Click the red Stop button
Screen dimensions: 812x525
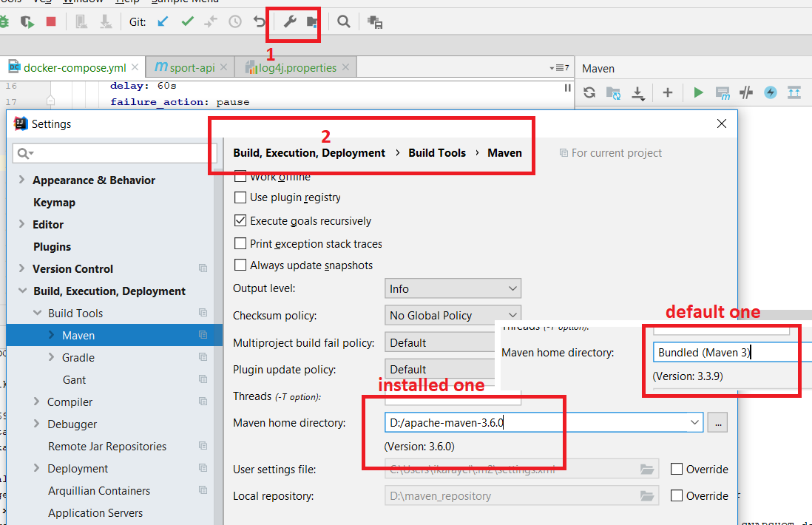click(51, 21)
